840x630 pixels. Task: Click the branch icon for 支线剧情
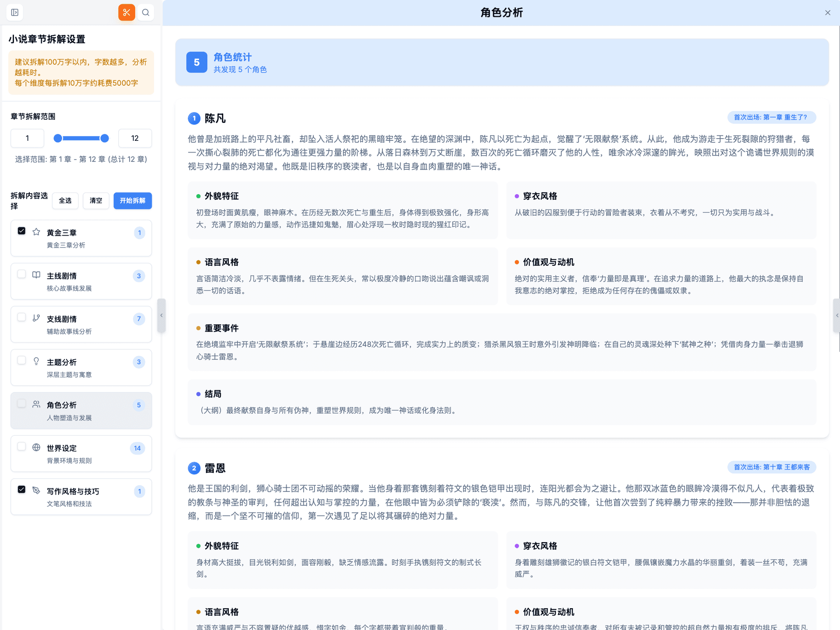[36, 318]
